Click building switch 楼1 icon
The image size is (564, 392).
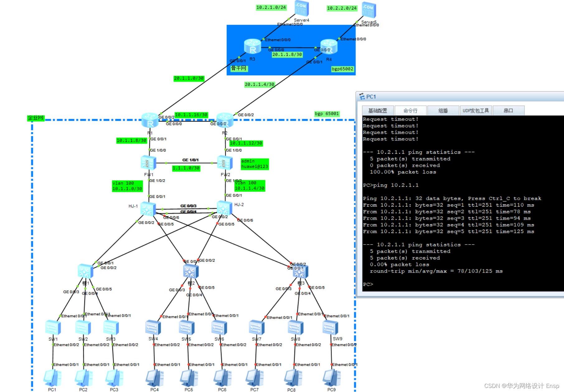pyautogui.click(x=86, y=271)
